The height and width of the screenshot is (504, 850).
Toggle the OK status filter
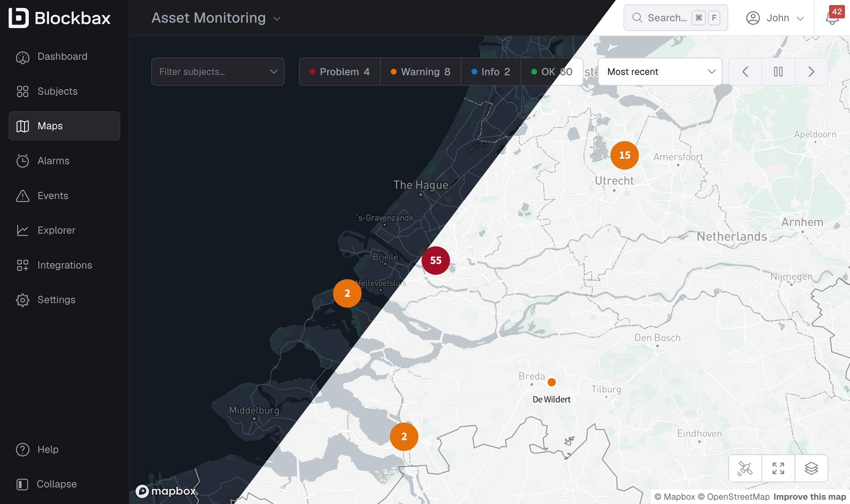tap(552, 72)
